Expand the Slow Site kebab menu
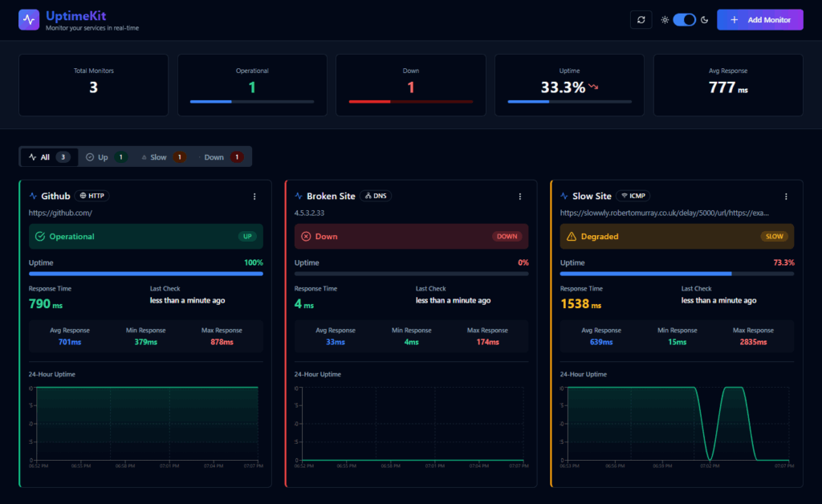Screen dimensions: 822x504 786,196
